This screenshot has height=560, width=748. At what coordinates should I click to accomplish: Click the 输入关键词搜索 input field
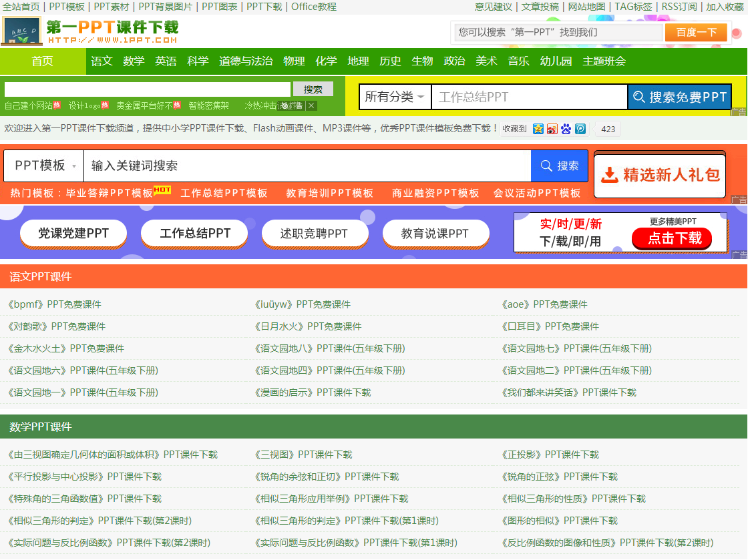(307, 166)
